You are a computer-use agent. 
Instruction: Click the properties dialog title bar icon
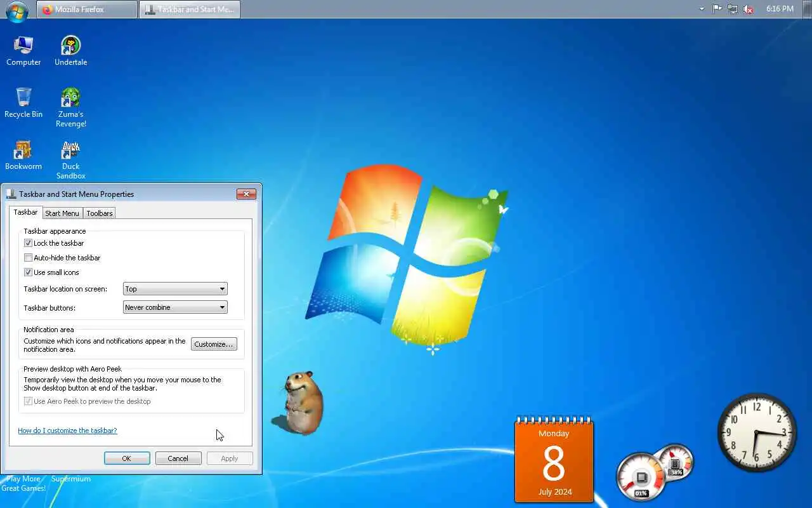(x=11, y=194)
